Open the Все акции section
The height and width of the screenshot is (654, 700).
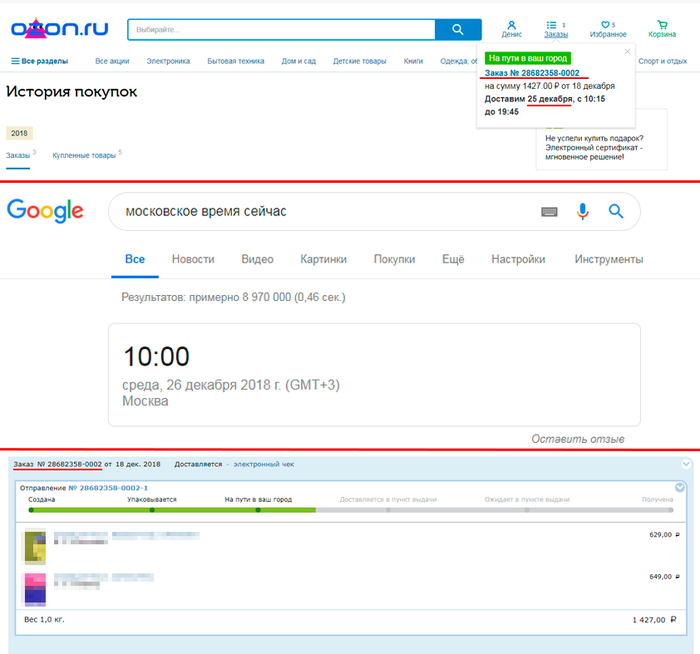coord(112,61)
